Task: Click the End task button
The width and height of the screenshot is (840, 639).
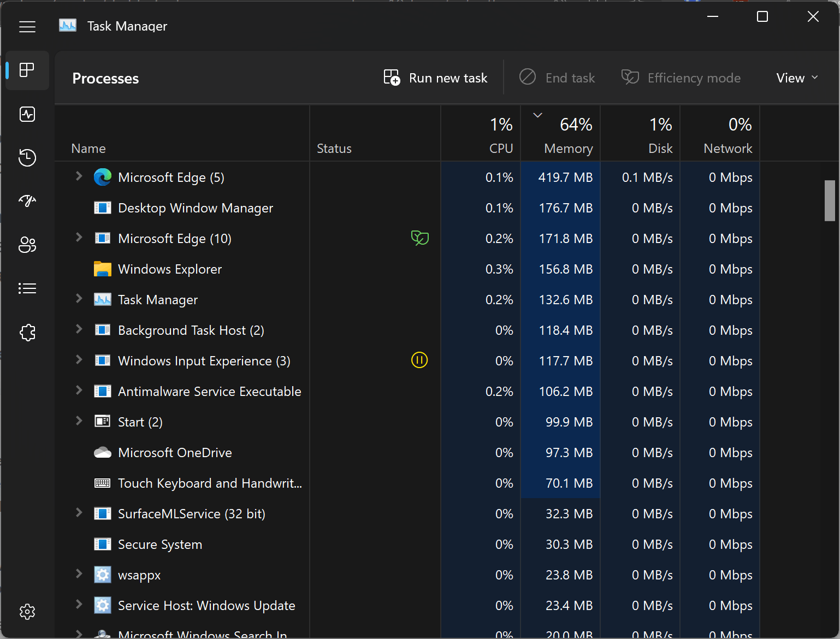Action: coord(557,78)
